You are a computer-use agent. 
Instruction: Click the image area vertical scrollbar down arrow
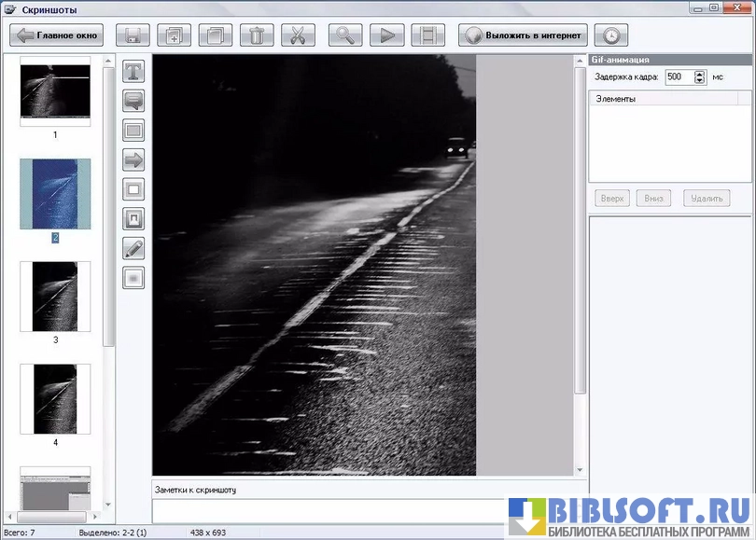(x=581, y=470)
